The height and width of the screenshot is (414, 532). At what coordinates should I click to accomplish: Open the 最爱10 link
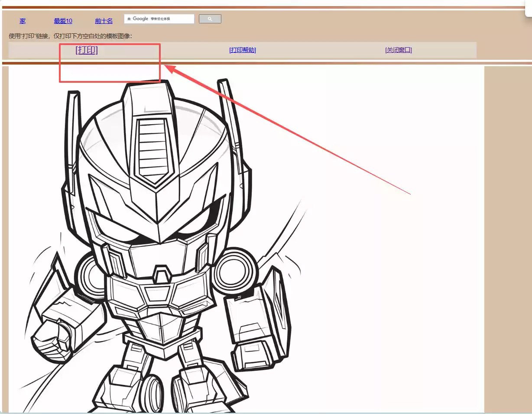coord(63,21)
